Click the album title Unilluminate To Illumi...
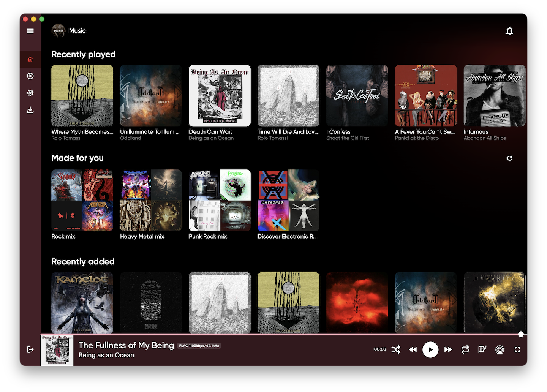The width and height of the screenshot is (547, 392). click(150, 132)
